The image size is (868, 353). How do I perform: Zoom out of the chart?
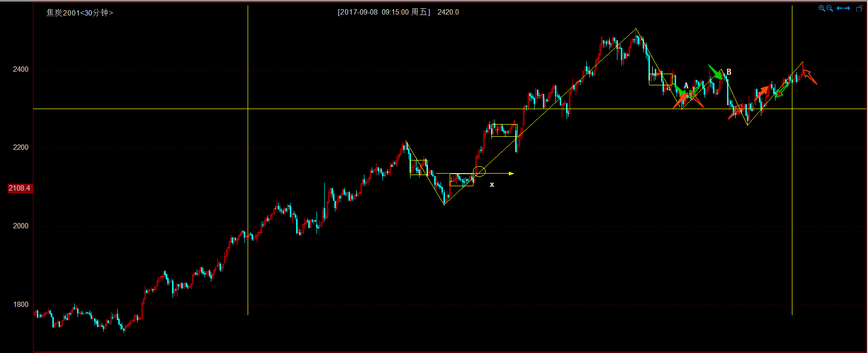[829, 8]
